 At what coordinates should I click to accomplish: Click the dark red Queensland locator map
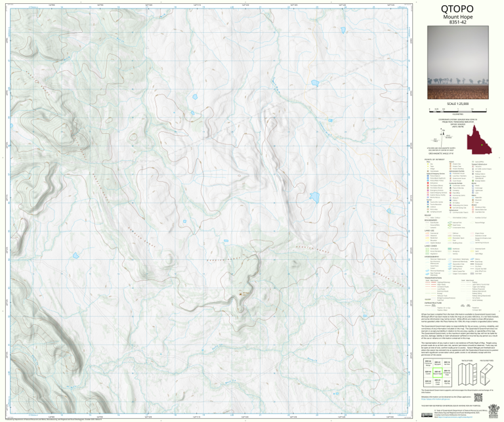tap(479, 140)
